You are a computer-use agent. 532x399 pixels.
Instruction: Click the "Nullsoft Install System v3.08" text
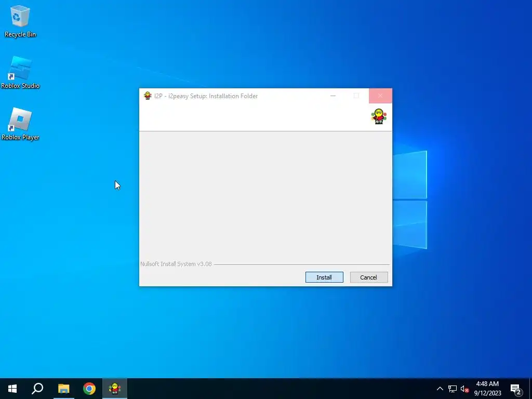click(x=176, y=264)
